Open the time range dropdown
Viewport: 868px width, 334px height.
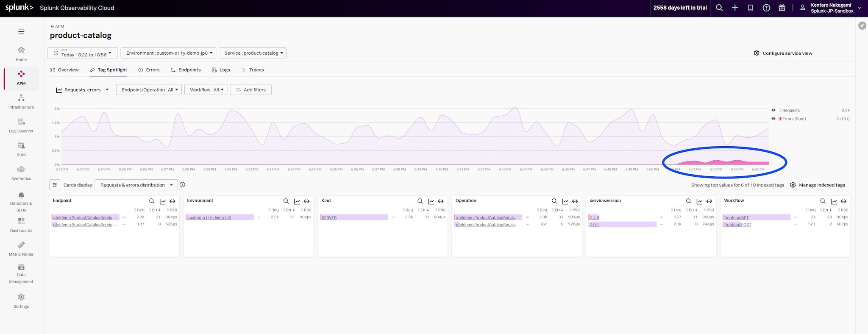82,53
